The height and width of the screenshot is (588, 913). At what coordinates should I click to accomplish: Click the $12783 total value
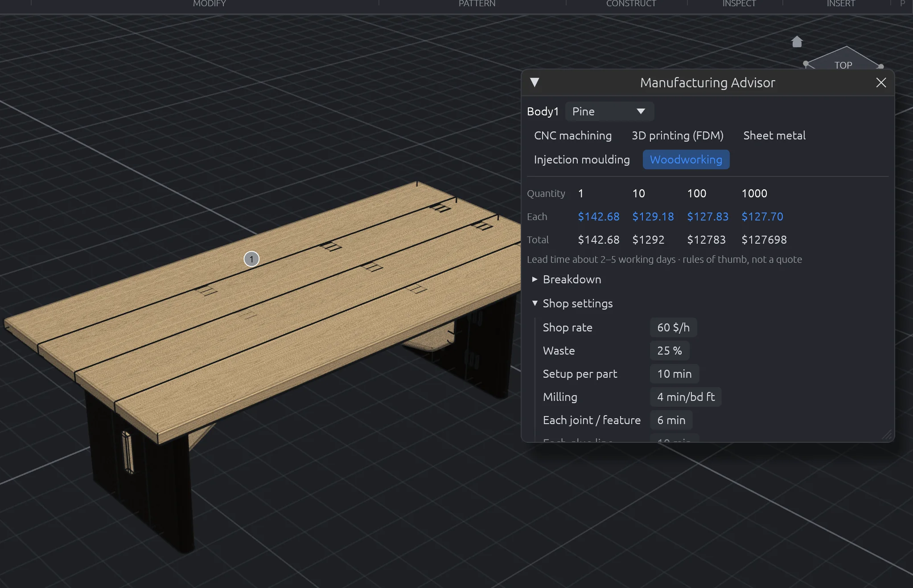coord(706,240)
